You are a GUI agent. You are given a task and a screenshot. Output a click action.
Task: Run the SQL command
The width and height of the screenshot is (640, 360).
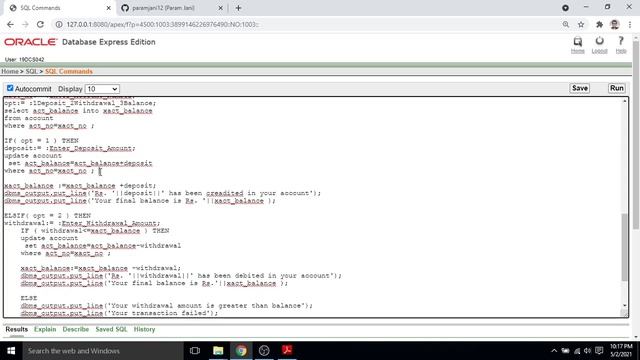pyautogui.click(x=616, y=88)
